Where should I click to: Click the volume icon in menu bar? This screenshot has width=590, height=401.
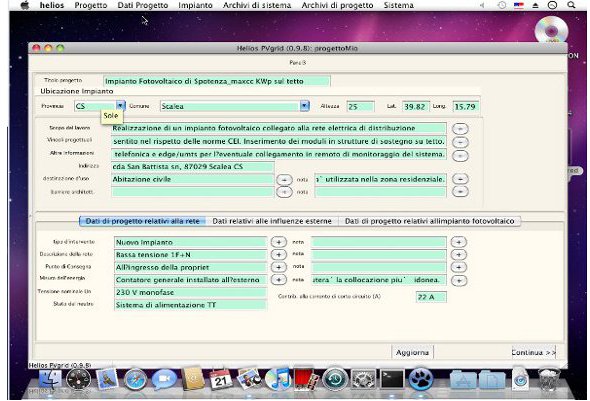coord(482,5)
